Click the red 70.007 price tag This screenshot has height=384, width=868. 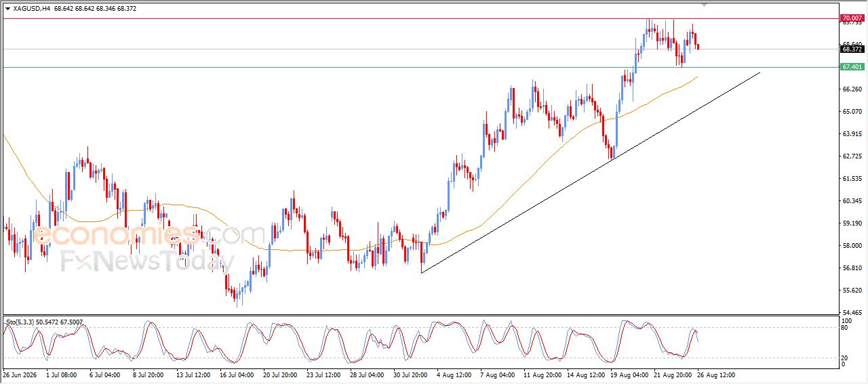pyautogui.click(x=852, y=18)
